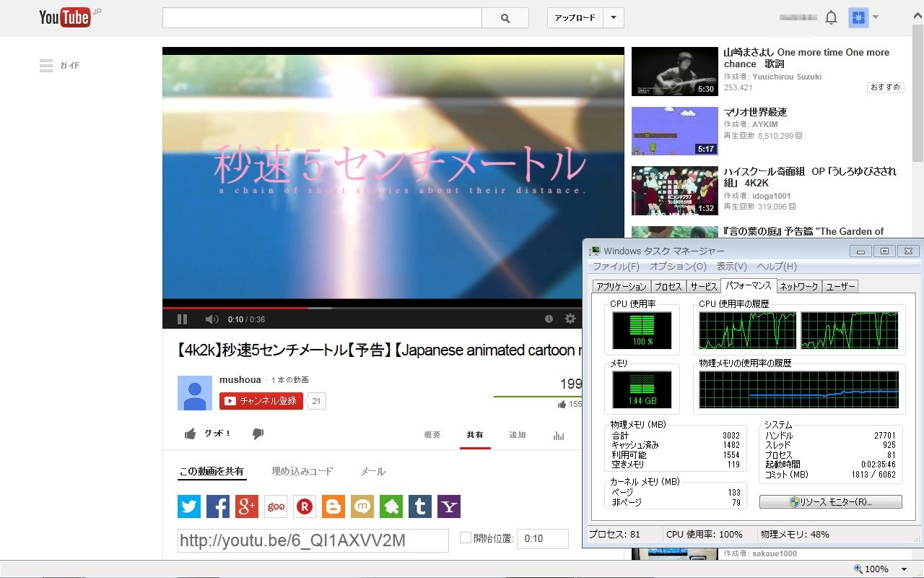
Task: Open the notifications bell
Action: (831, 17)
